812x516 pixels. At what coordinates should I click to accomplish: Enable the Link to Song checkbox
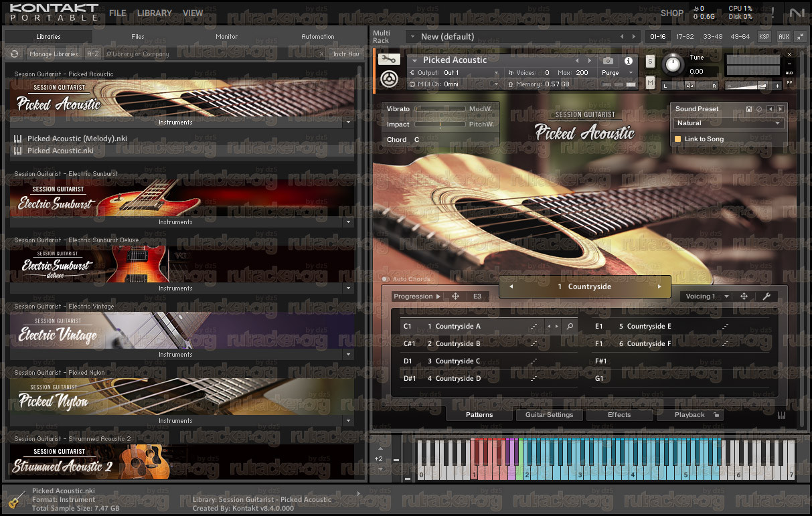pyautogui.click(x=677, y=139)
